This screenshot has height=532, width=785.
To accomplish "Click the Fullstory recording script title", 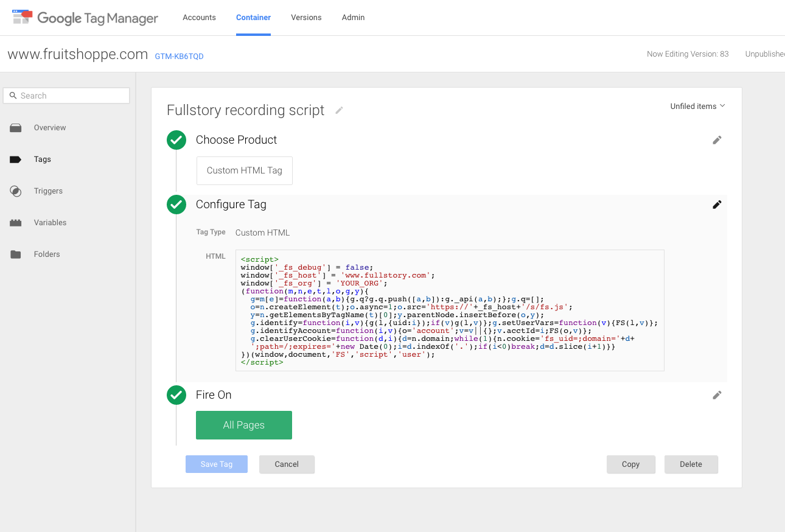I will pos(246,110).
